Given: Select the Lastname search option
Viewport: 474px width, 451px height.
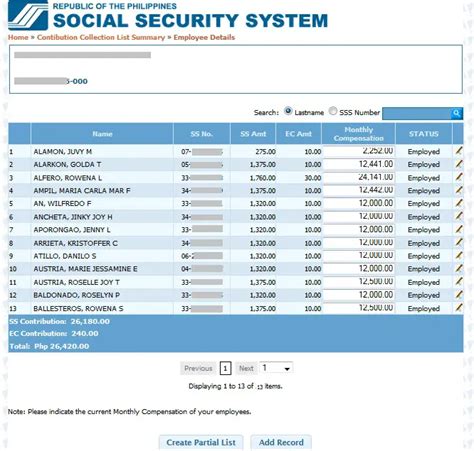Looking at the screenshot, I should click(288, 111).
